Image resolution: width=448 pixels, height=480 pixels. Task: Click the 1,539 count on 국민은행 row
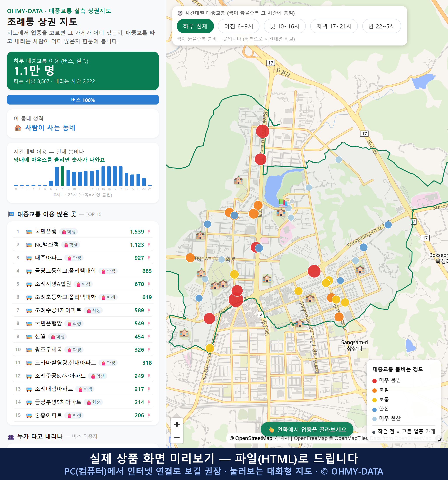click(137, 232)
